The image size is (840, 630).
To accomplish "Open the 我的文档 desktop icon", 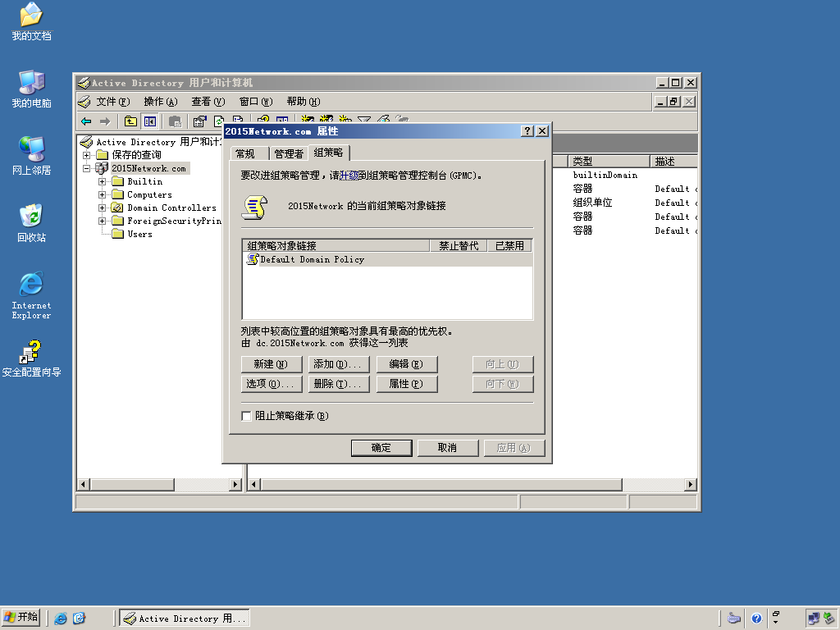I will [31, 21].
